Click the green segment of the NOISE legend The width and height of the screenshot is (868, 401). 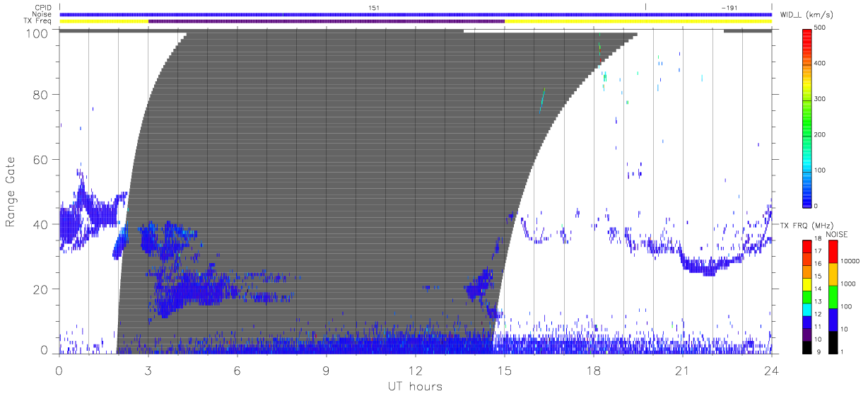833,297
